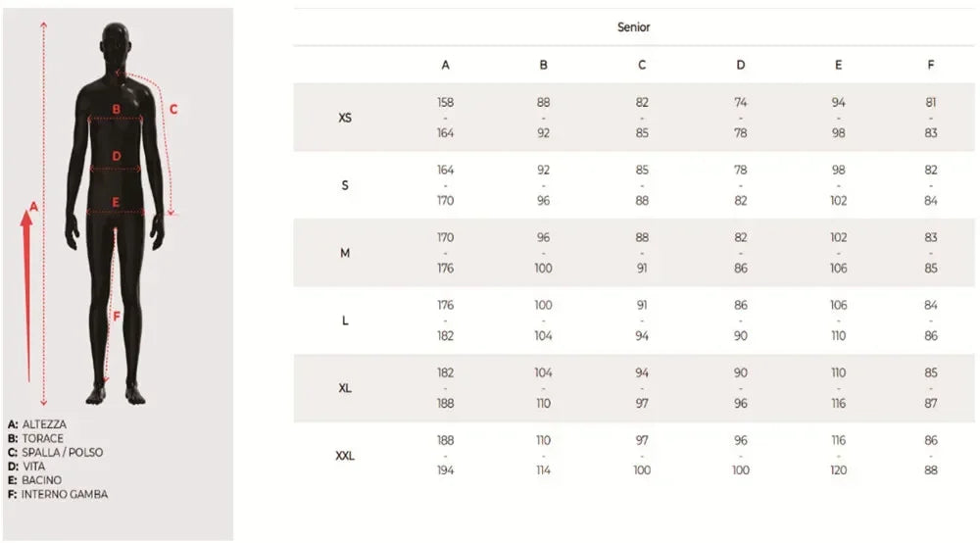Click the red B chest label on mannequin

point(117,109)
